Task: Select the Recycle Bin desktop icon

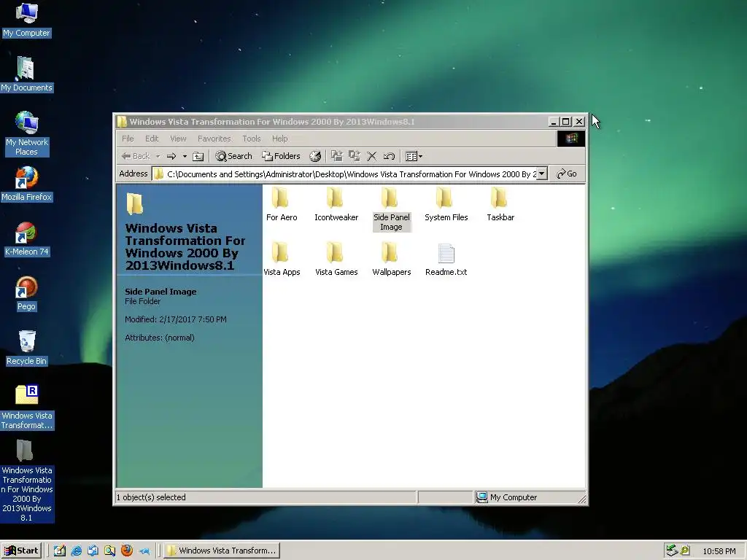Action: [26, 348]
